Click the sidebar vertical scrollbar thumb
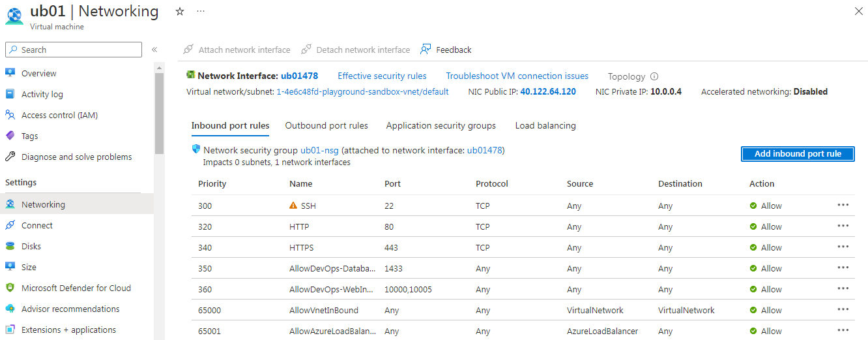 click(x=160, y=113)
